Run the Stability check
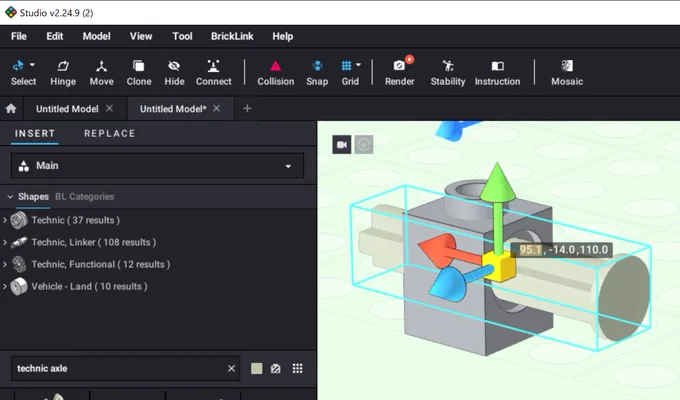Viewport: 680px width, 400px height. (x=448, y=73)
